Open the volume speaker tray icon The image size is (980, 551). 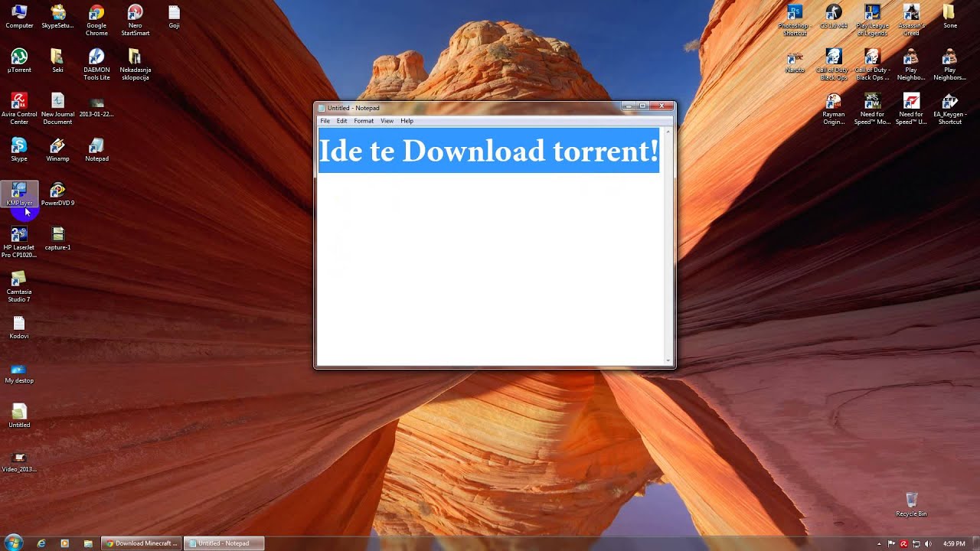click(928, 543)
